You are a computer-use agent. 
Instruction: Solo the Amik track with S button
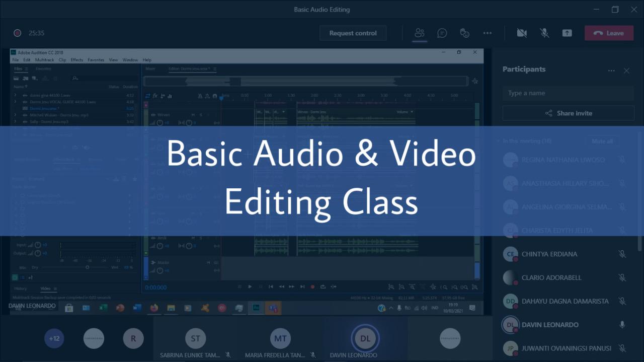pyautogui.click(x=201, y=238)
